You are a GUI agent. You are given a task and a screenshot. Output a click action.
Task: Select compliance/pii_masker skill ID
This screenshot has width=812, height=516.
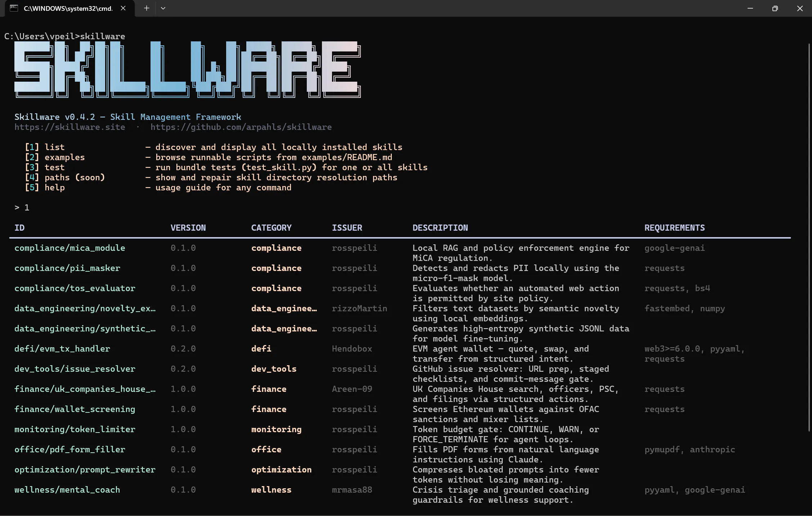67,268
